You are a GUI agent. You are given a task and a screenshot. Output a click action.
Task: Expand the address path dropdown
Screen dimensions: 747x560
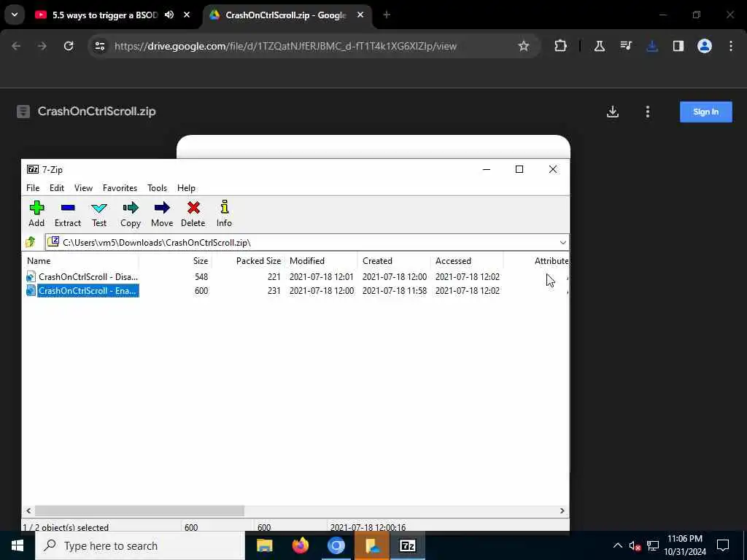point(562,242)
